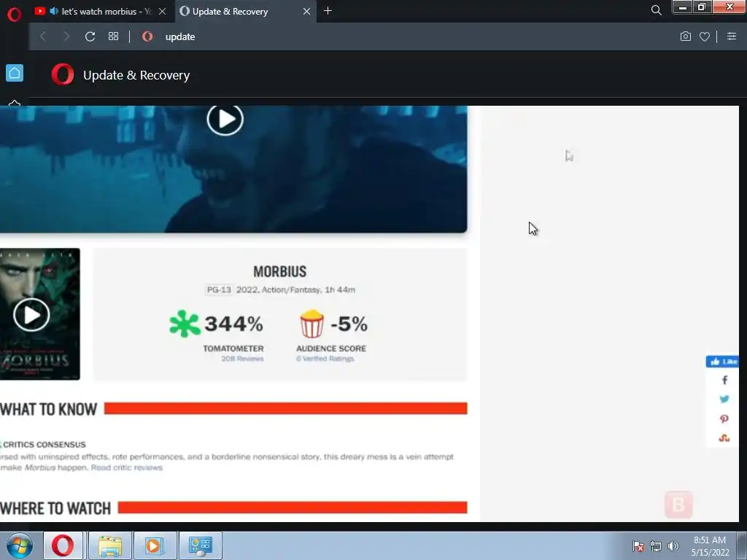The image size is (747, 560).
Task: Click the Action Center flag tray icon
Action: pos(638,546)
